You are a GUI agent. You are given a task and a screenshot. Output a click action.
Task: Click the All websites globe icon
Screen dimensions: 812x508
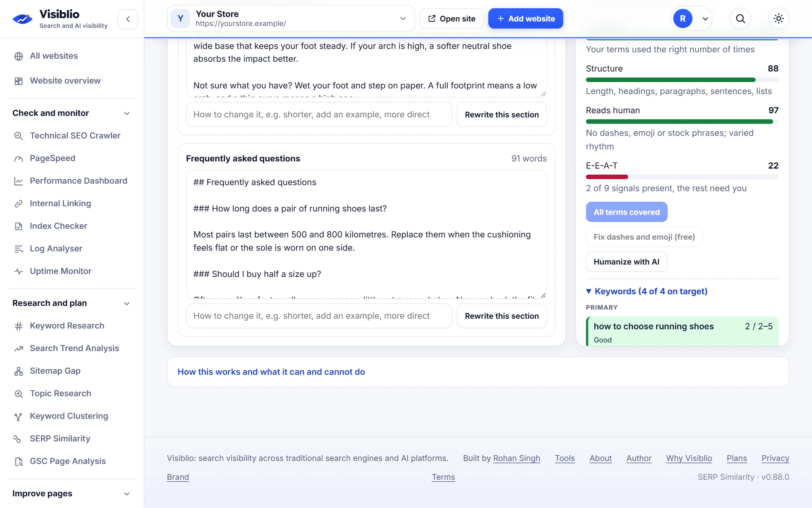click(x=18, y=56)
